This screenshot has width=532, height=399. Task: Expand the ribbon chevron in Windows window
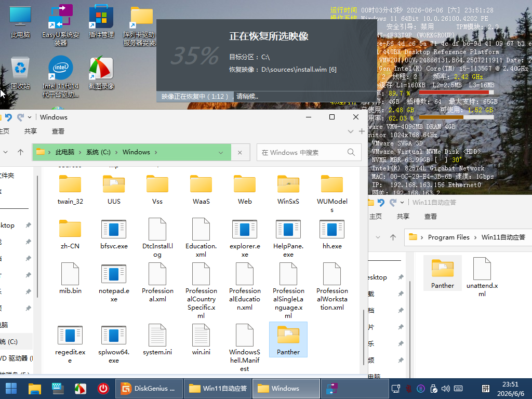pyautogui.click(x=351, y=131)
